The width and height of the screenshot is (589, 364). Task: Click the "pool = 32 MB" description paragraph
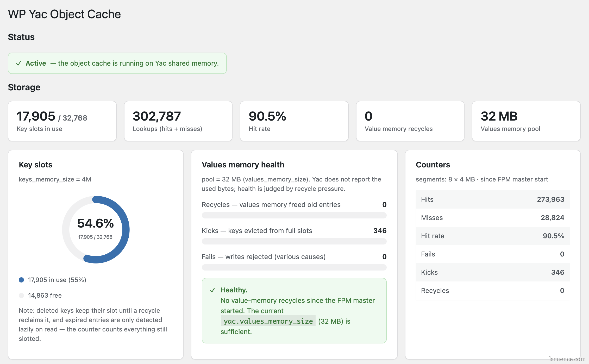[291, 184]
